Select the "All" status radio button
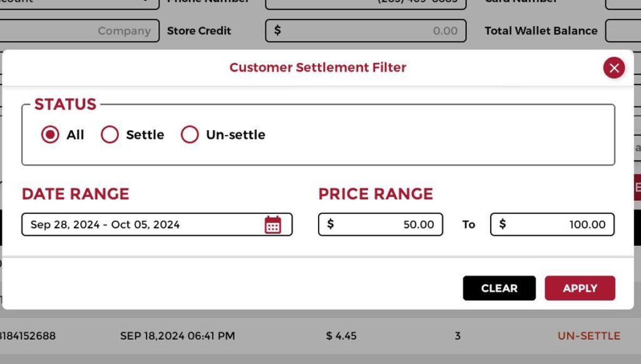 click(50, 134)
